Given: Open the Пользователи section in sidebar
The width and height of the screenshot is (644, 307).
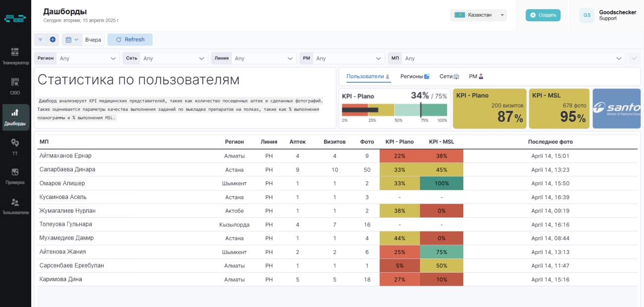Looking at the screenshot, I should point(15,206).
